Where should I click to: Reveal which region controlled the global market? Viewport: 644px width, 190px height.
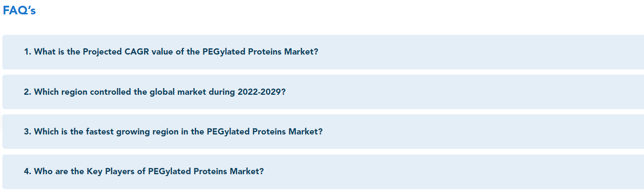[x=323, y=92]
